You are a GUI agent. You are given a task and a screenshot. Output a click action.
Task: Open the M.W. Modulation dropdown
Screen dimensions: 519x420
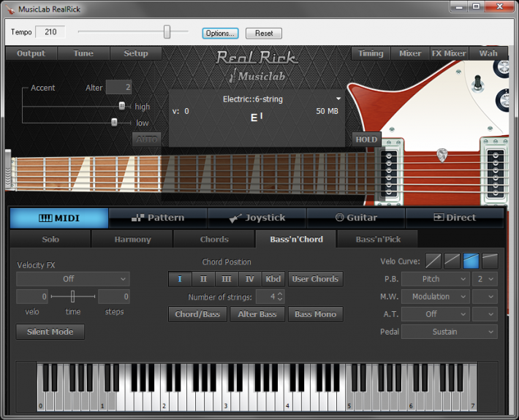[435, 297]
